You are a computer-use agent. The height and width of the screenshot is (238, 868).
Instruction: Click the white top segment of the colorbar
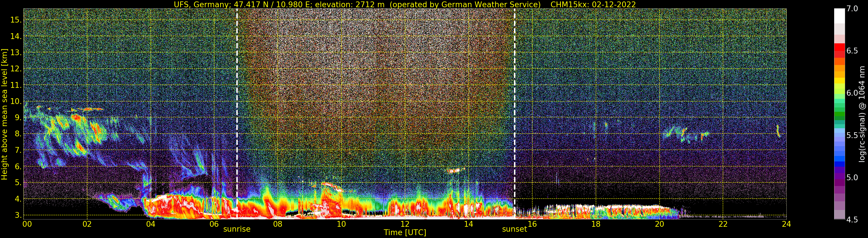(x=839, y=16)
